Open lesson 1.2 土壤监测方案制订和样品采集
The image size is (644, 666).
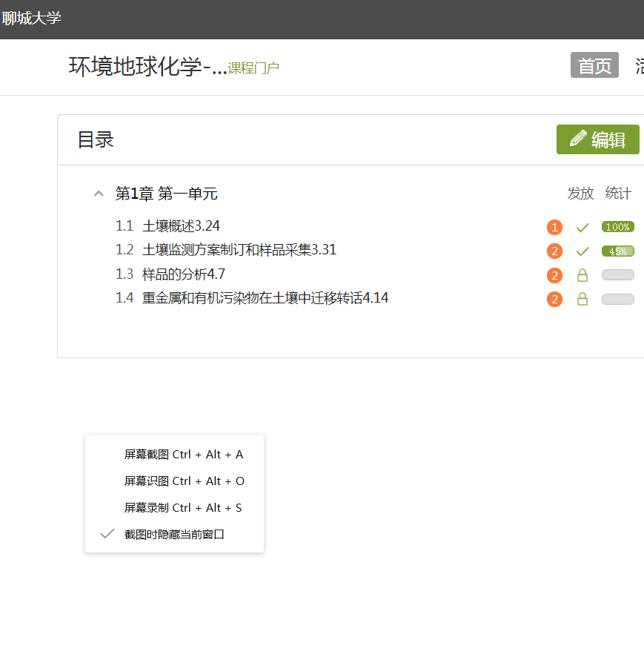point(239,250)
